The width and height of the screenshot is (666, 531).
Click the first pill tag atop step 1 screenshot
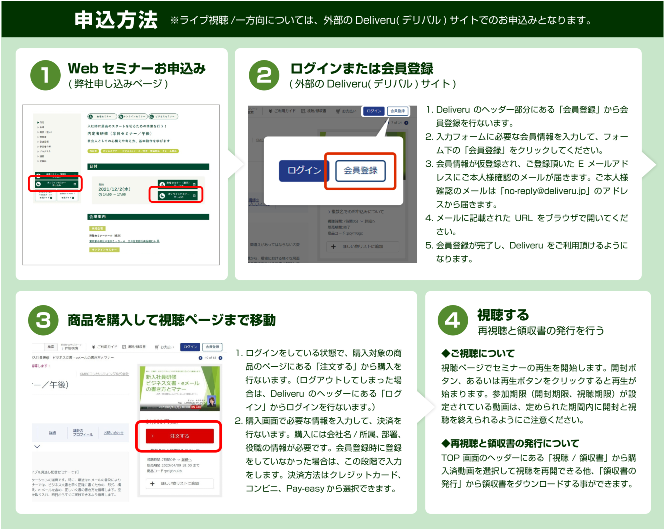click(x=102, y=116)
